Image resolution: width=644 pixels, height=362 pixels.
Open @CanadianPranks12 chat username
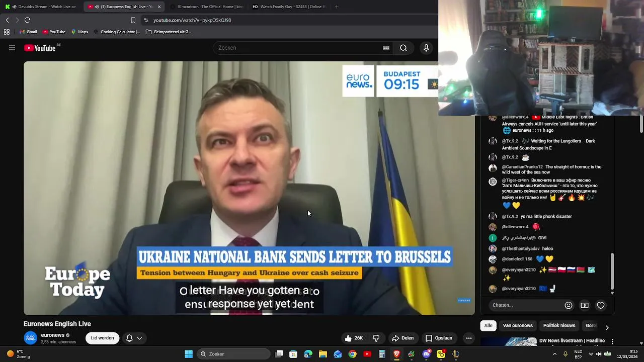coord(522,167)
